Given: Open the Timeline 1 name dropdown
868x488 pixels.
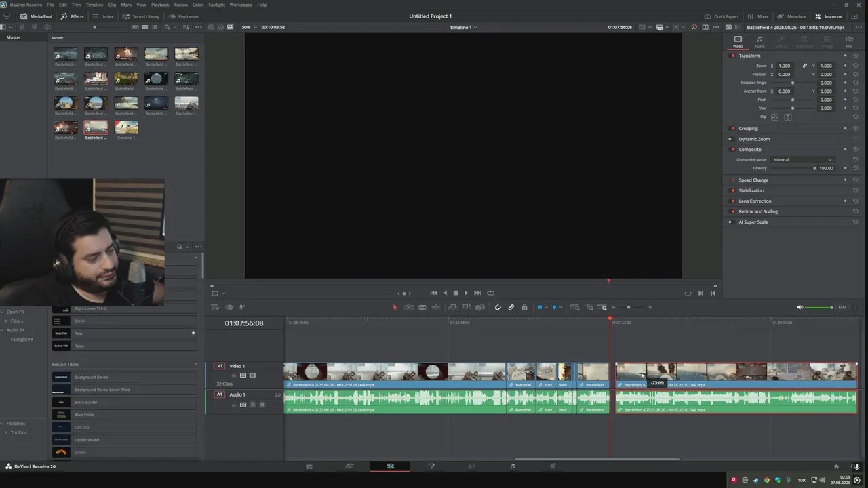Looking at the screenshot, I should (463, 27).
